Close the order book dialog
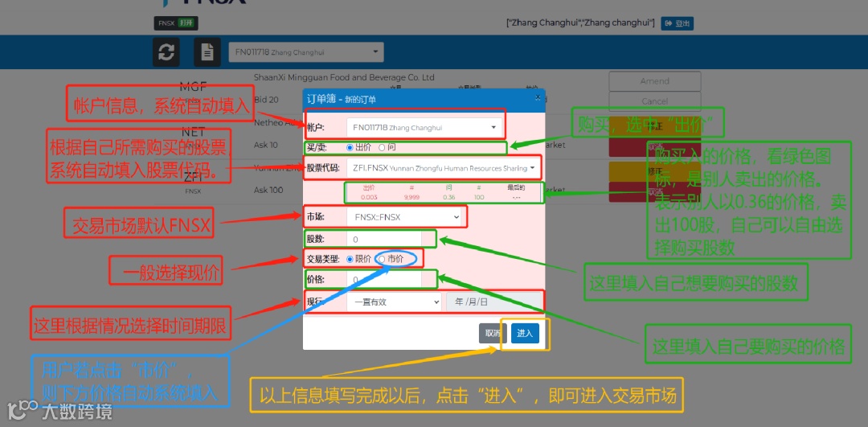Image resolution: width=868 pixels, height=427 pixels. coord(537,97)
